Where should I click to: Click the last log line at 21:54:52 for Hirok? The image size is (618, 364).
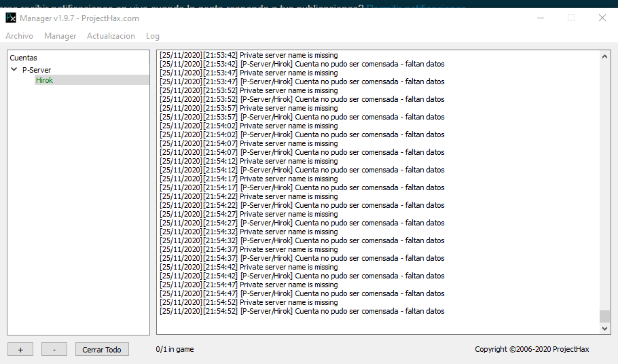pyautogui.click(x=302, y=311)
